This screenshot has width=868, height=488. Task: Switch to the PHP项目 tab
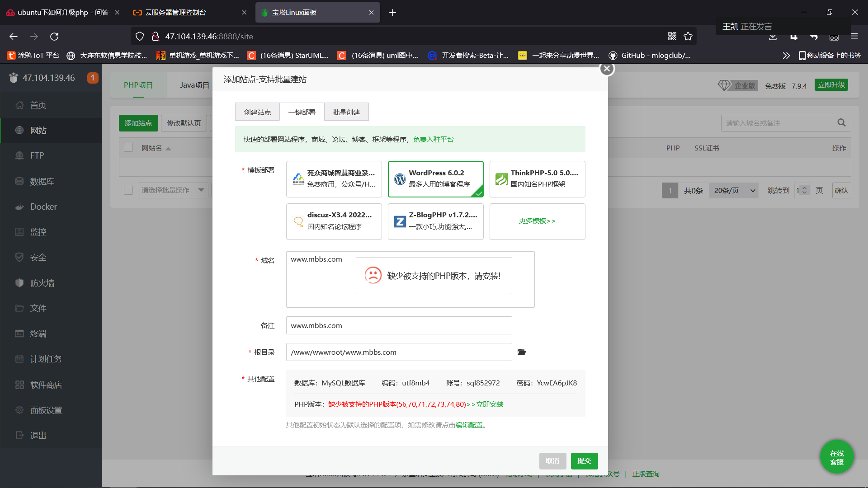tap(138, 85)
